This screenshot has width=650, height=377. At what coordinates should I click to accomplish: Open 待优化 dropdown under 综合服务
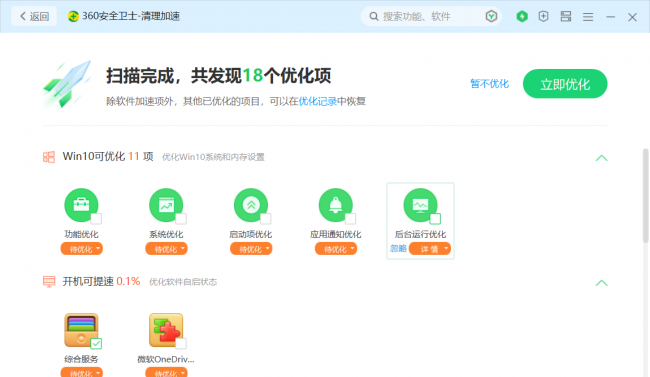pos(82,372)
